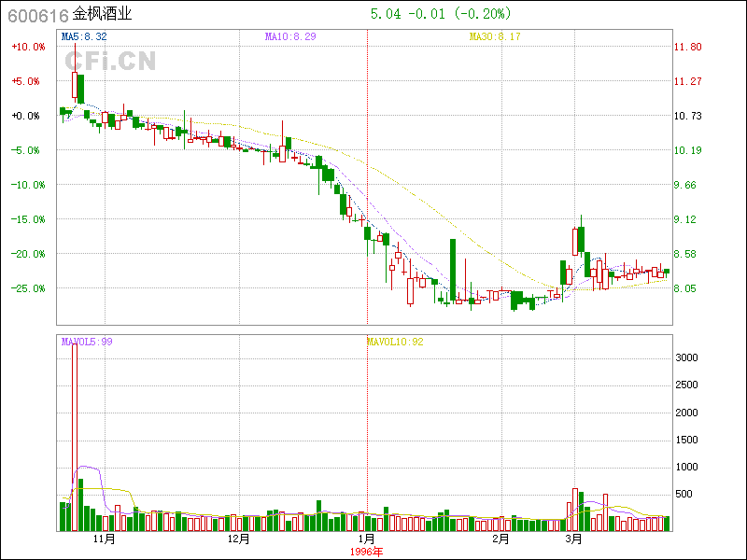
Task: Click the MAVOL10:92 volume indicator label
Action: (394, 342)
